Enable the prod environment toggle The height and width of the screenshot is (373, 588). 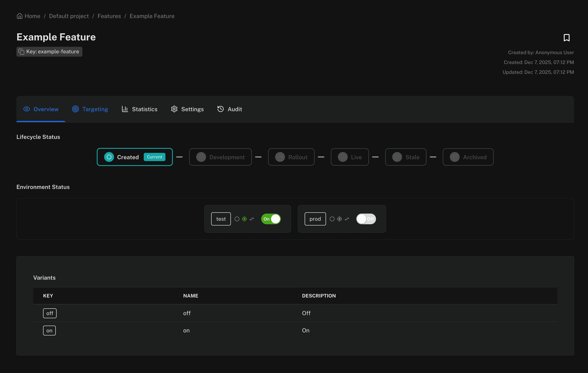click(x=366, y=219)
